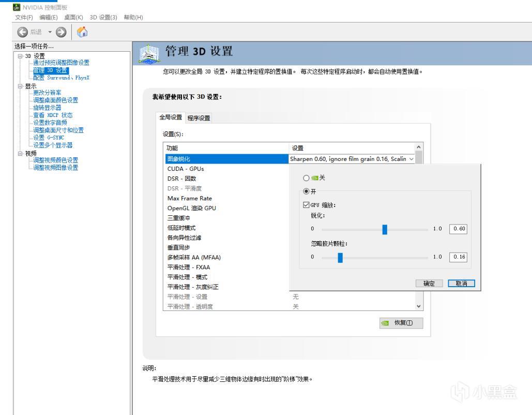
Task: Select the 低延时模式 row
Action: 226,228
